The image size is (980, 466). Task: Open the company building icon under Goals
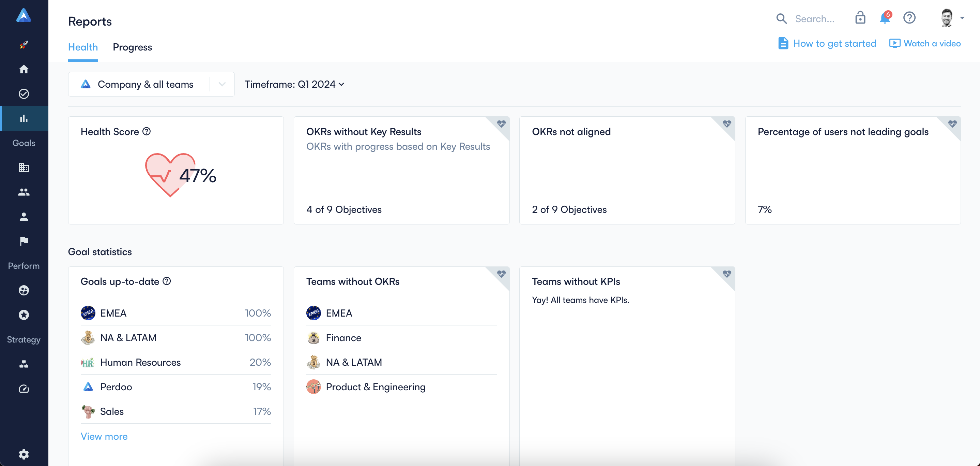click(x=24, y=168)
